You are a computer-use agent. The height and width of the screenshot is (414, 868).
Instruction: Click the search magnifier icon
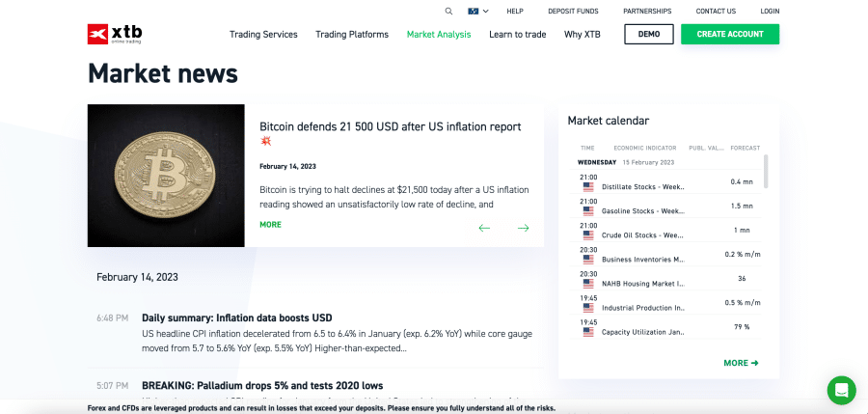448,11
